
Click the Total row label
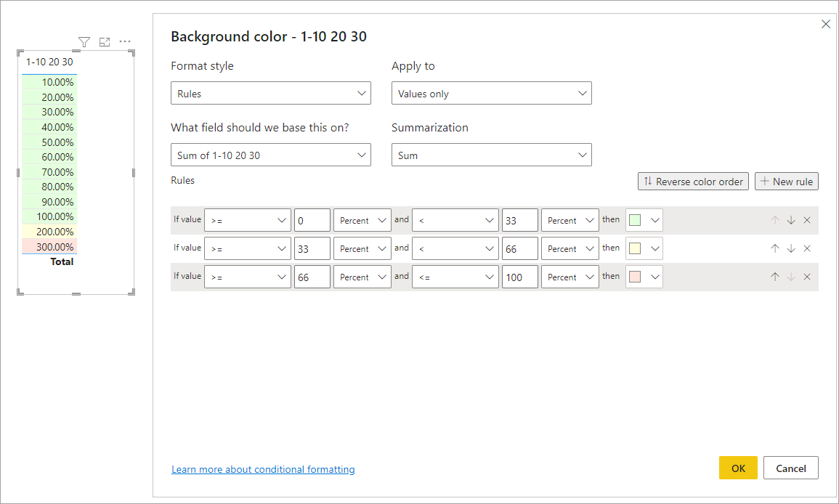click(62, 261)
